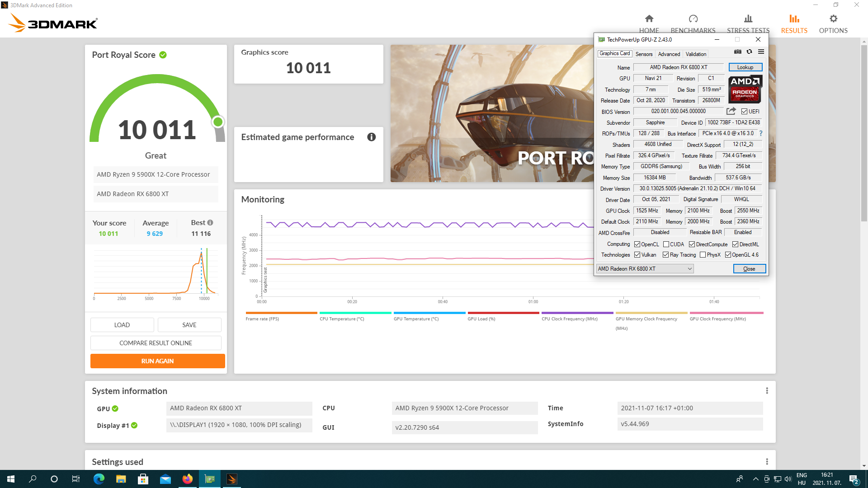Switch to the GPU-Z Advanced tab
The image size is (868, 488).
tap(669, 54)
